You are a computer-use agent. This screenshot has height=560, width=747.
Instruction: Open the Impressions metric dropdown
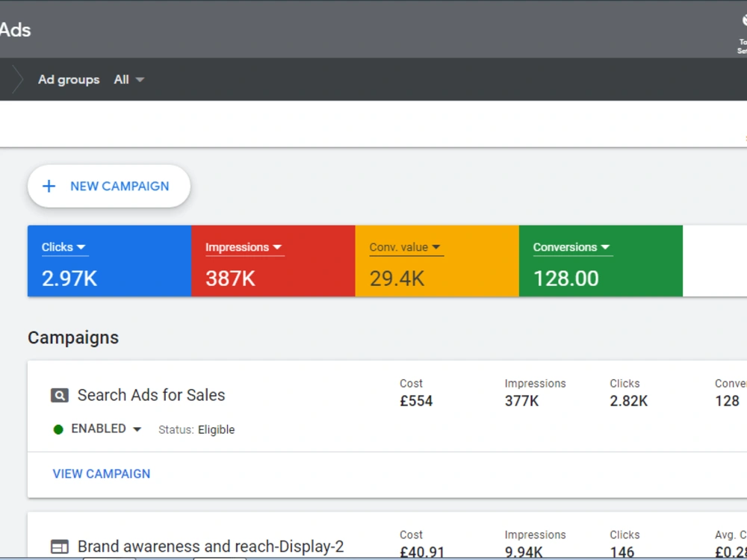[x=244, y=247]
